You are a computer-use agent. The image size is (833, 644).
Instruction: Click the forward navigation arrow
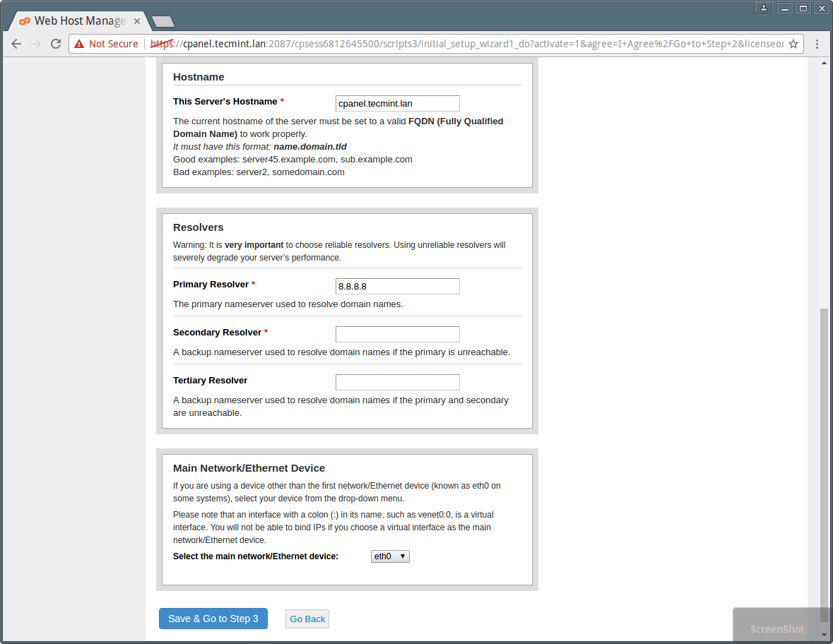(x=36, y=44)
